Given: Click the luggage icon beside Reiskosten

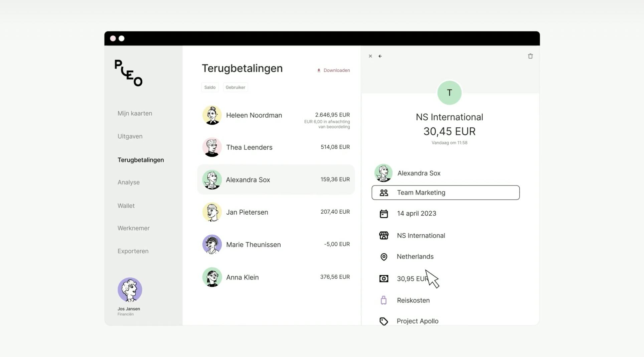Looking at the screenshot, I should click(x=384, y=300).
